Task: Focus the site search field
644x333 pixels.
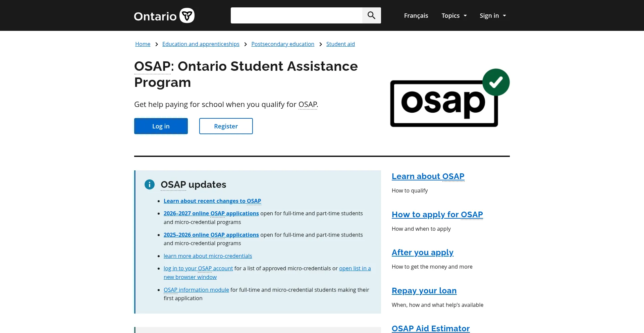Action: click(297, 15)
